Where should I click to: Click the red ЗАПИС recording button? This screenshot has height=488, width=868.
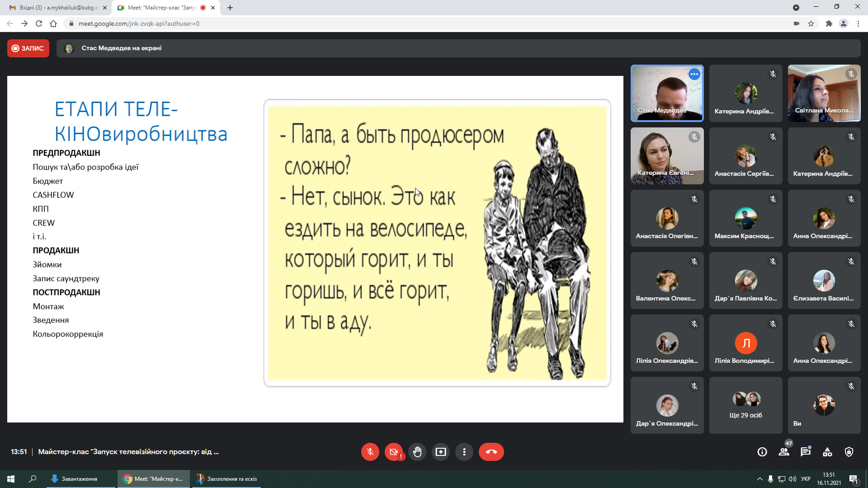pos(28,48)
